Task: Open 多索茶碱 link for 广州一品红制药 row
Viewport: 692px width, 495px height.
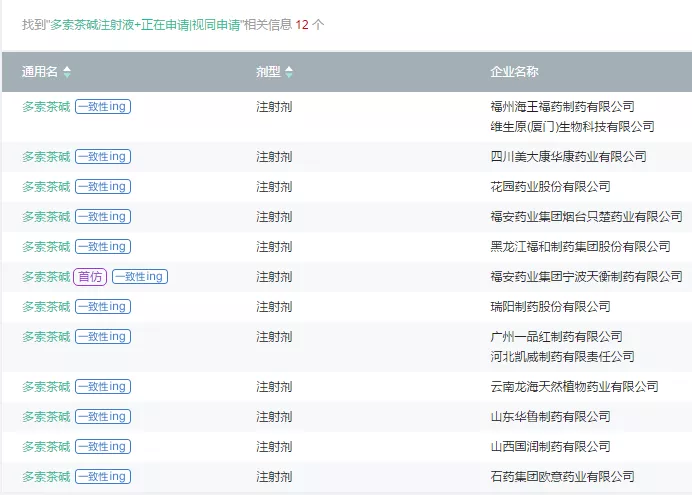Action: pos(46,337)
